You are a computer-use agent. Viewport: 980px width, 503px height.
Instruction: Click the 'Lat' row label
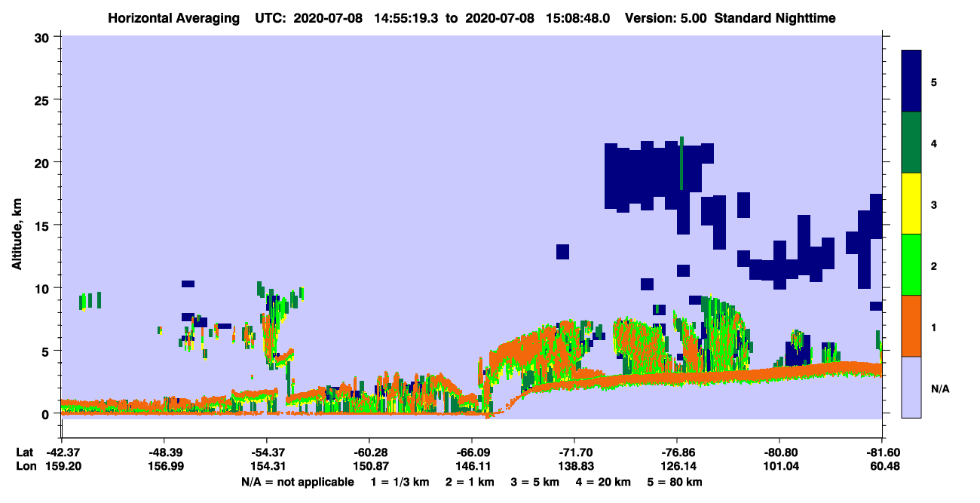coord(24,452)
